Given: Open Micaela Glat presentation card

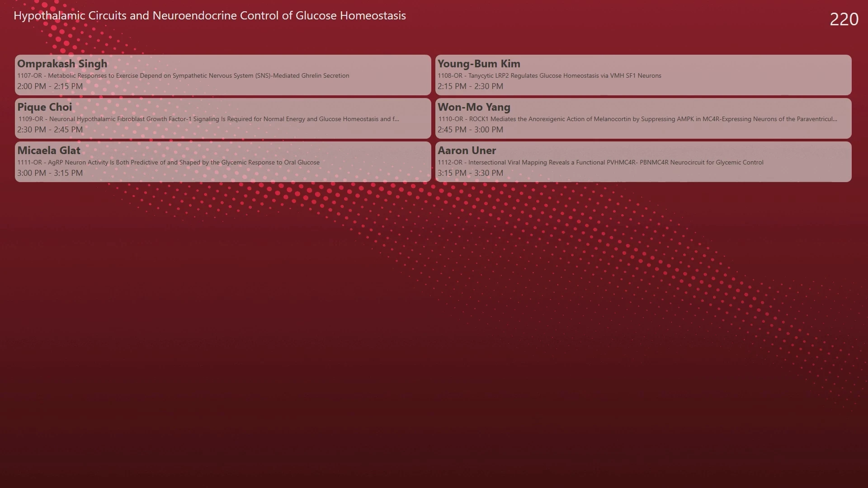Looking at the screenshot, I should tap(223, 162).
